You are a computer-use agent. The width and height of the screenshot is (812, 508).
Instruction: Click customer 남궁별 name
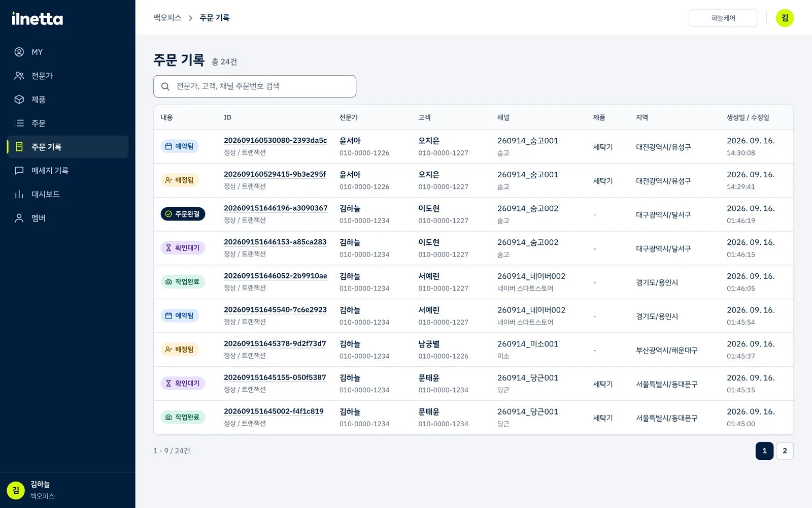(429, 344)
